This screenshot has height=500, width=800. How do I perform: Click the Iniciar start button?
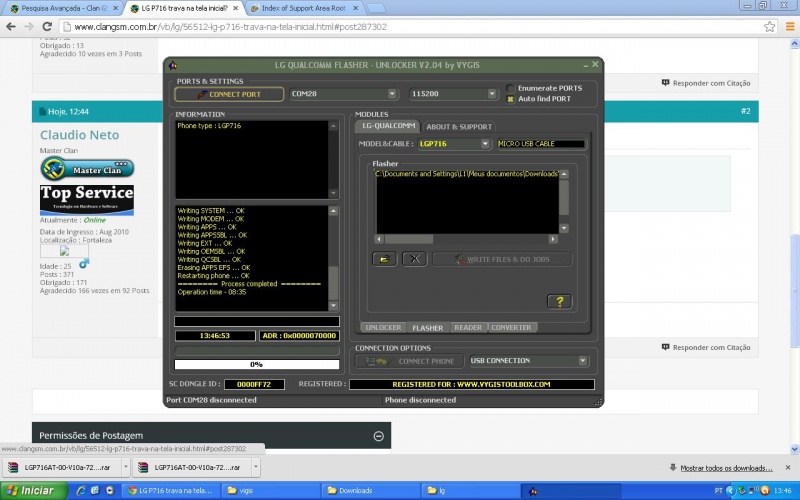tap(34, 491)
